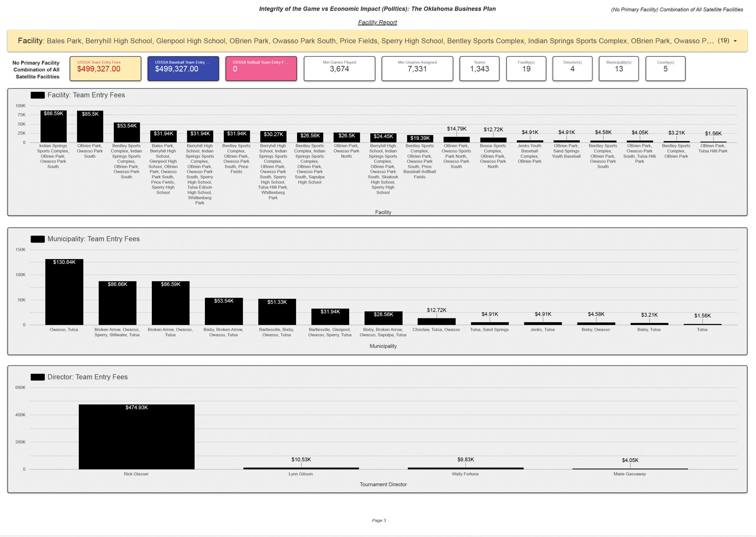
Task: Select the $51.33K municipality bar
Action: [277, 312]
